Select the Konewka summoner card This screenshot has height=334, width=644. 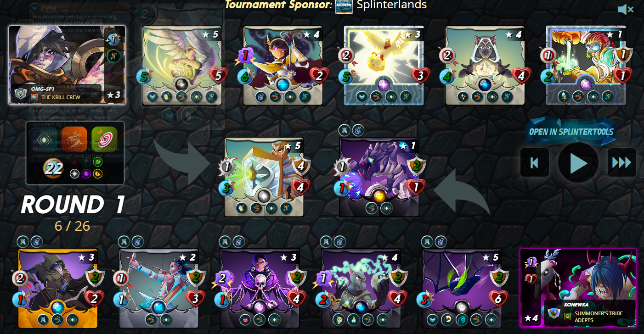pyautogui.click(x=578, y=287)
